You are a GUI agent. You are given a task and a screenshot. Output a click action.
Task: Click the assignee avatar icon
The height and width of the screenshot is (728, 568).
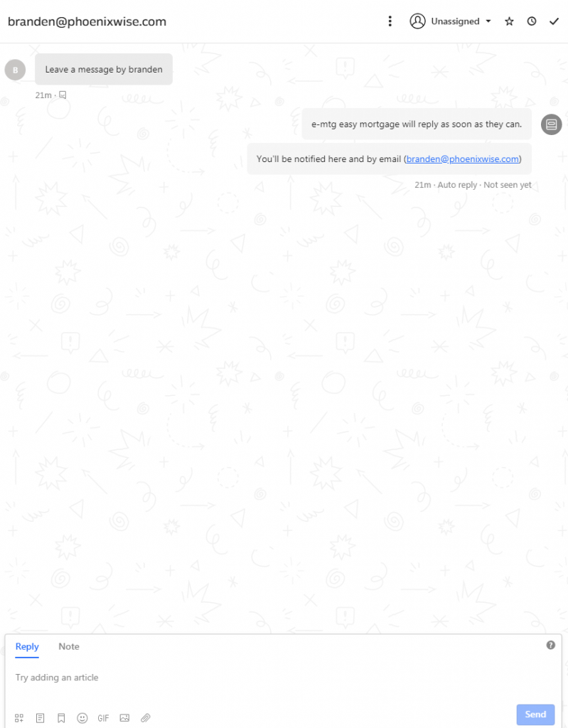[417, 21]
